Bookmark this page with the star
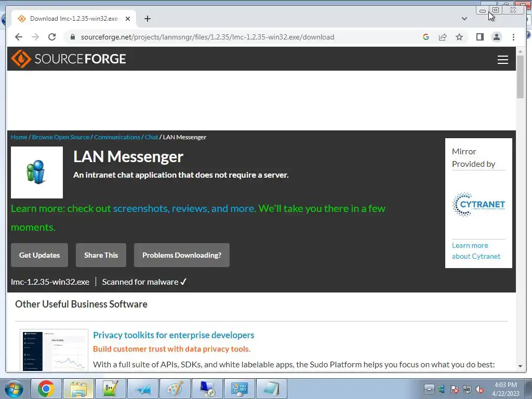The image size is (532, 399). pyautogui.click(x=459, y=37)
